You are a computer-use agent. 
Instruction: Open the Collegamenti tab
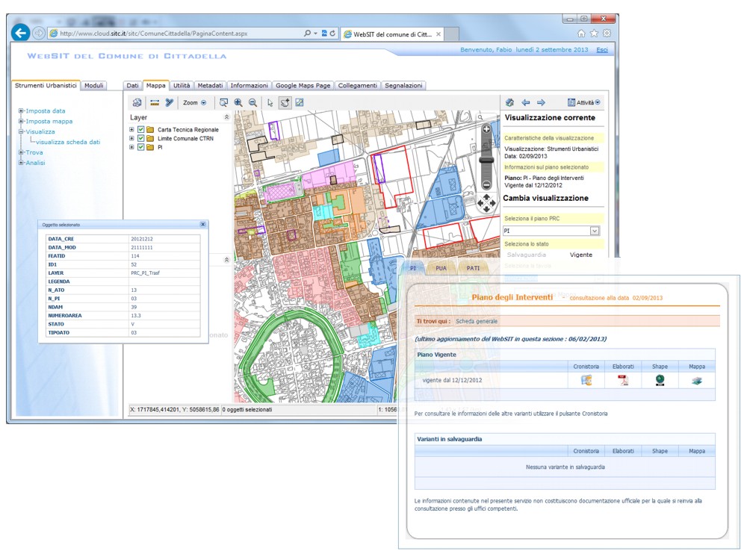(357, 86)
